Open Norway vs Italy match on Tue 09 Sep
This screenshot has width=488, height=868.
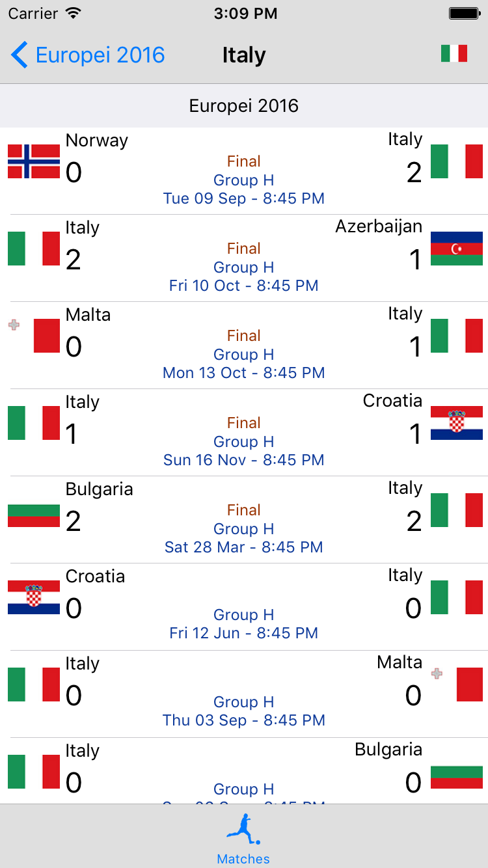point(243,170)
